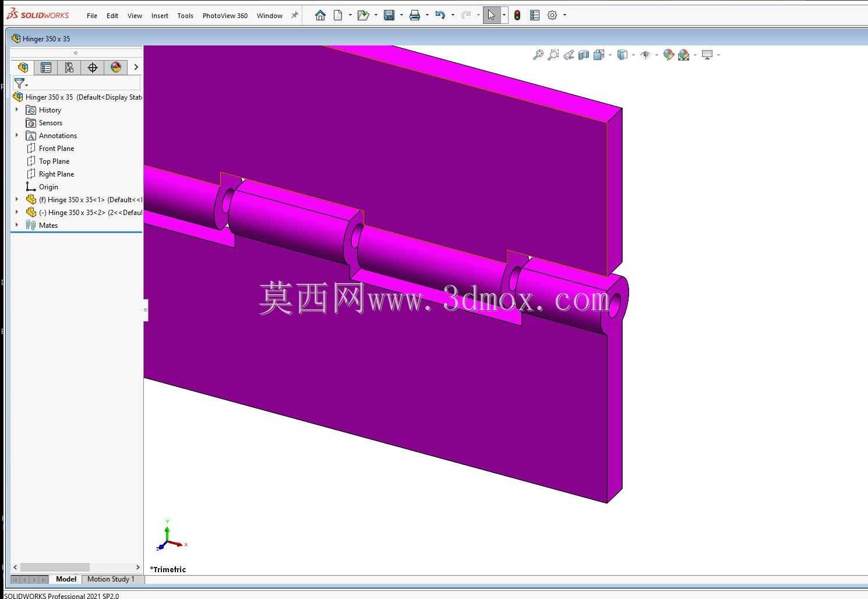This screenshot has width=868, height=599.
Task: Open the Display Style dropdown arrow
Action: click(x=633, y=55)
